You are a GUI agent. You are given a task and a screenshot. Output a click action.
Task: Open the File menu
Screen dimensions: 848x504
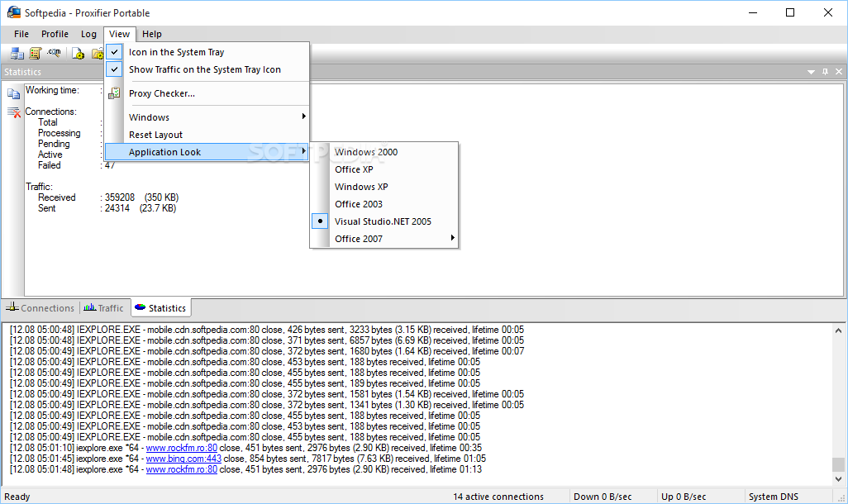pos(21,34)
